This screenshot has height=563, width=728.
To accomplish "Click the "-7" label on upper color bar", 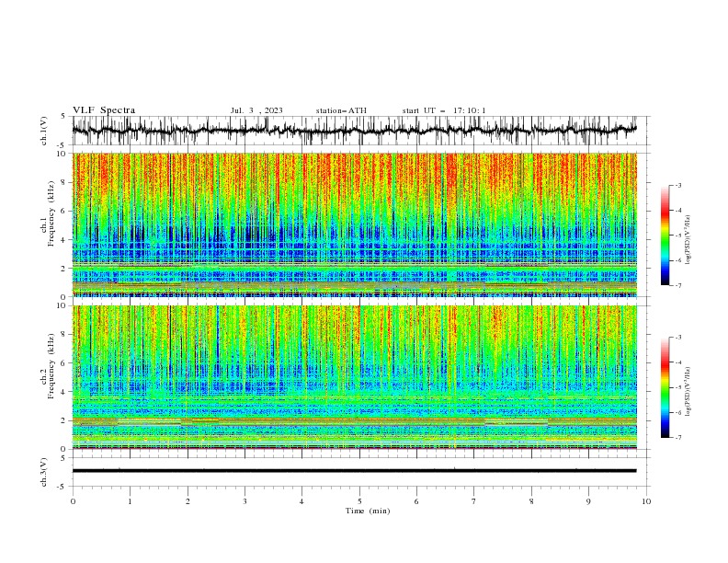I will (x=677, y=285).
